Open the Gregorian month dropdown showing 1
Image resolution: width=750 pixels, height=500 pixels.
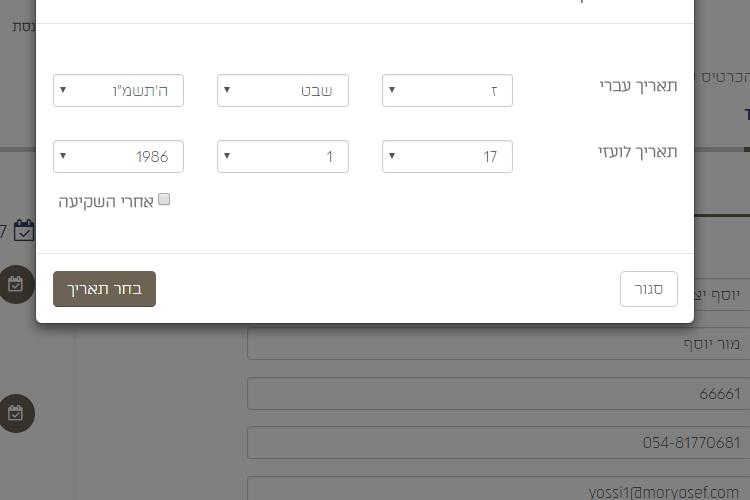tap(283, 156)
